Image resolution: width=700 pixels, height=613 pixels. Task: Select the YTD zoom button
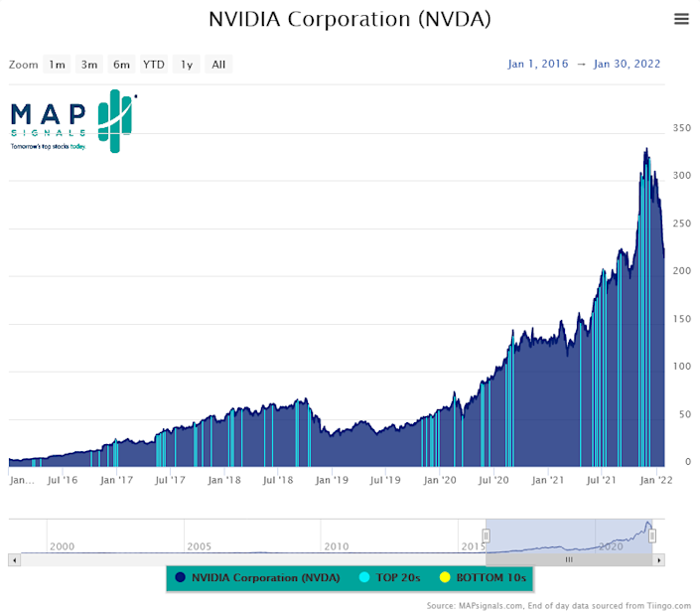point(154,65)
